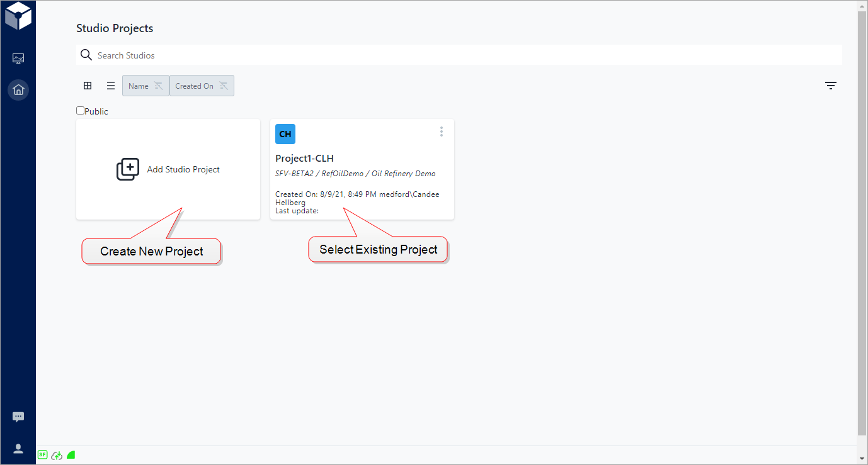Screen dimensions: 868x465
Task: Toggle grid view for studio projects
Action: [87, 86]
